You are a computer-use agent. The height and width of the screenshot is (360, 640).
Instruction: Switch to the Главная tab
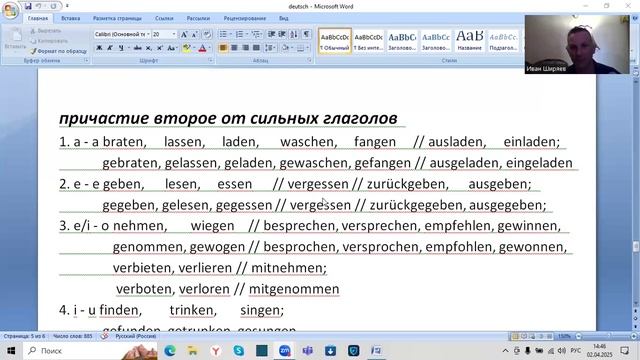tap(38, 18)
